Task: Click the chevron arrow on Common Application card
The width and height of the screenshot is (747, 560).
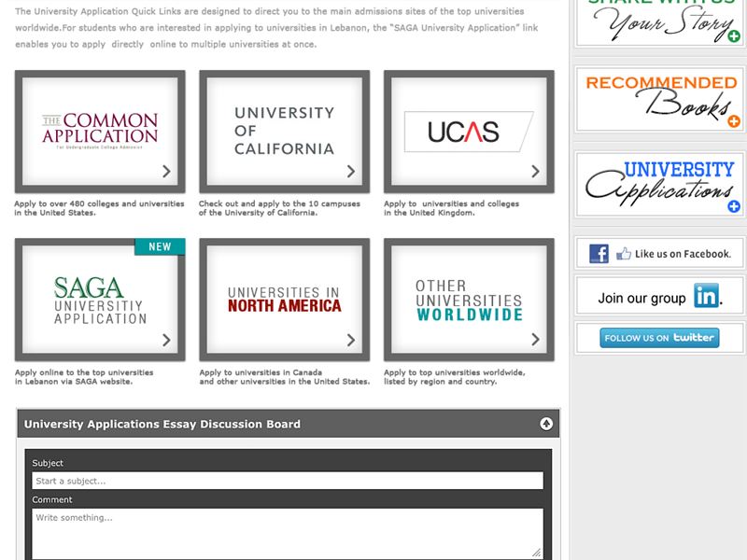Action: 166,172
